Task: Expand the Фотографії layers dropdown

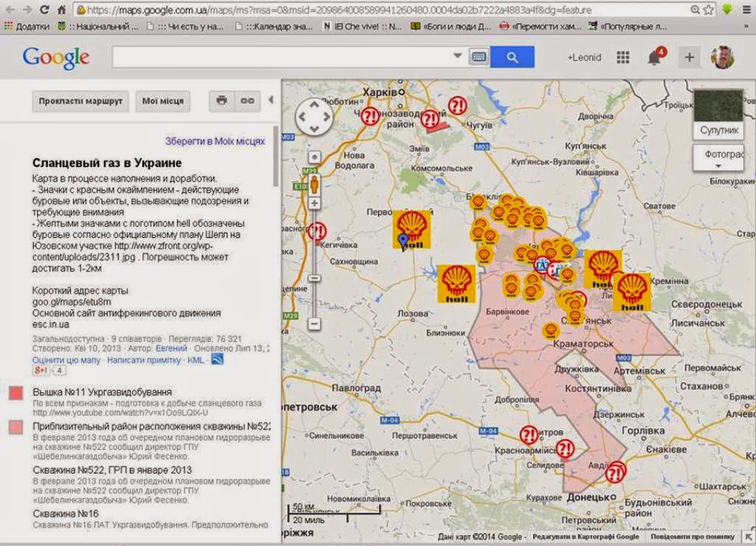Action: 719,157
